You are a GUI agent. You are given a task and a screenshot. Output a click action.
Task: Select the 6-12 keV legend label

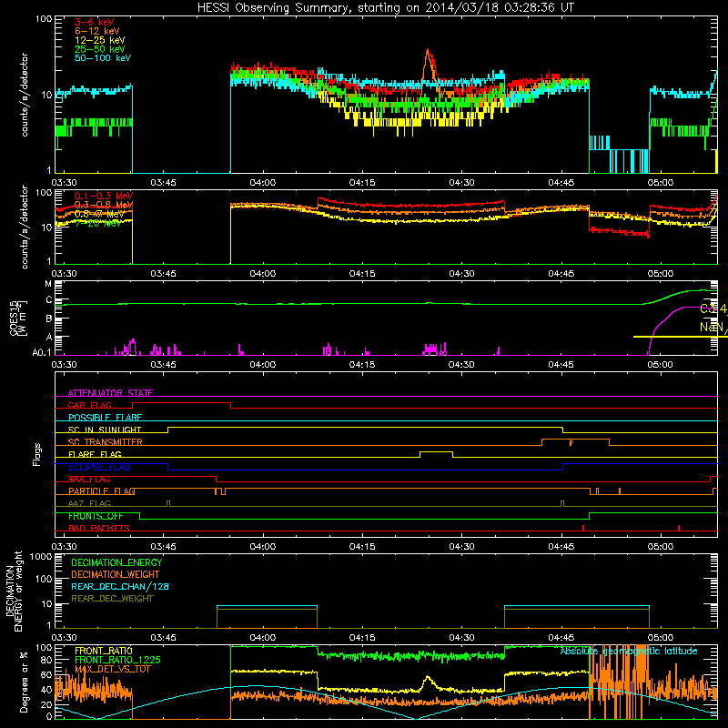coord(96,31)
